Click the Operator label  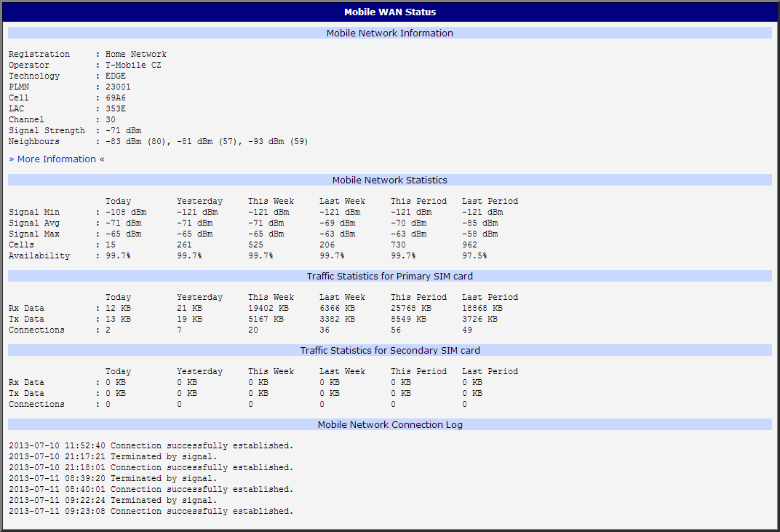[29, 65]
